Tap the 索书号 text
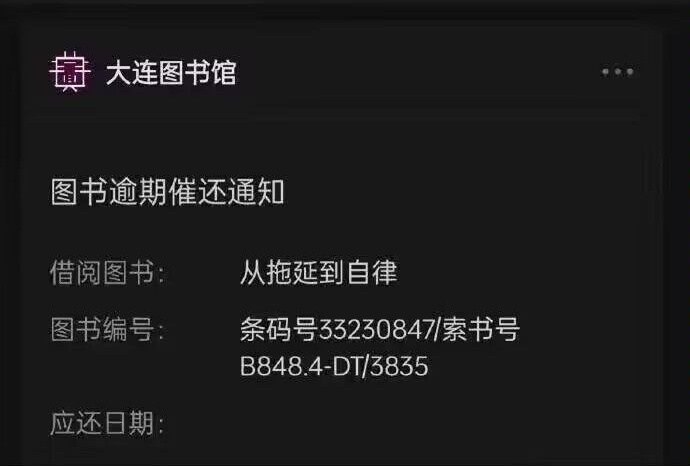This screenshot has width=690, height=466. pos(481,329)
